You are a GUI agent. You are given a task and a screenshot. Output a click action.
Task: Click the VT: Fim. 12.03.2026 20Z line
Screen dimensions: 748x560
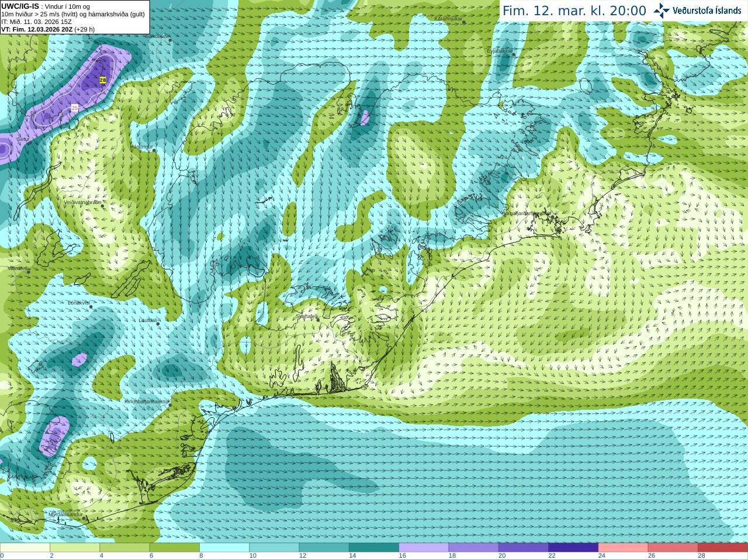[x=48, y=29]
